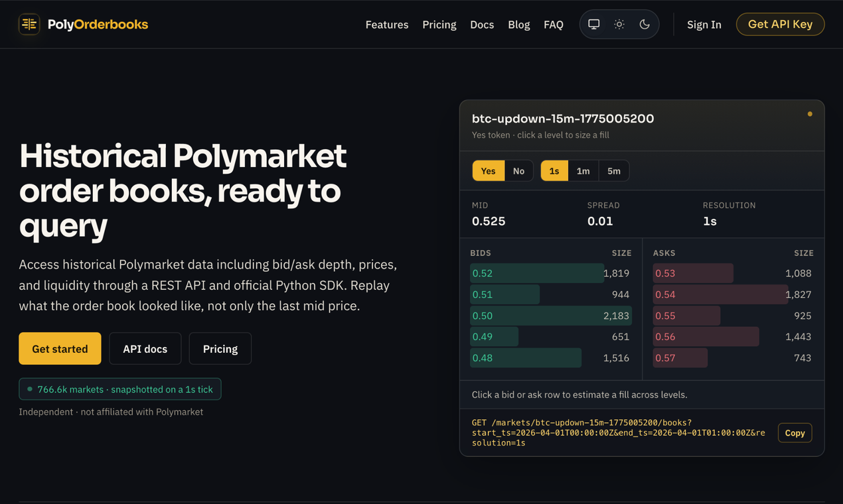Screen dimensions: 843x504
Task: Select the 0.49 bid row
Action: pyautogui.click(x=550, y=337)
